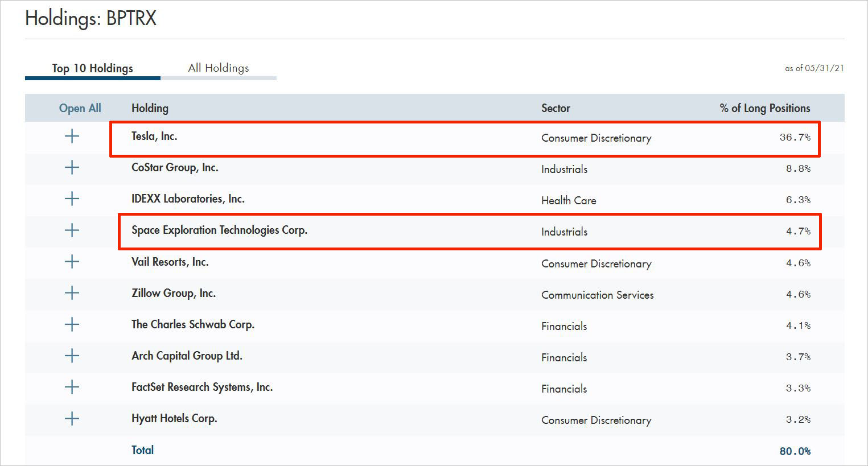Select FactSet Research Systems, Inc. name
The width and height of the screenshot is (868, 466).
[202, 387]
